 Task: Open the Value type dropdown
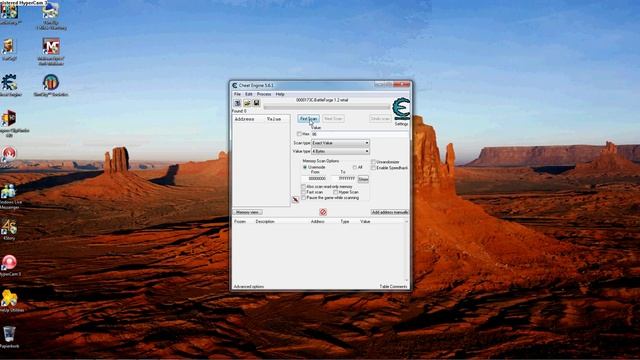tap(340, 151)
